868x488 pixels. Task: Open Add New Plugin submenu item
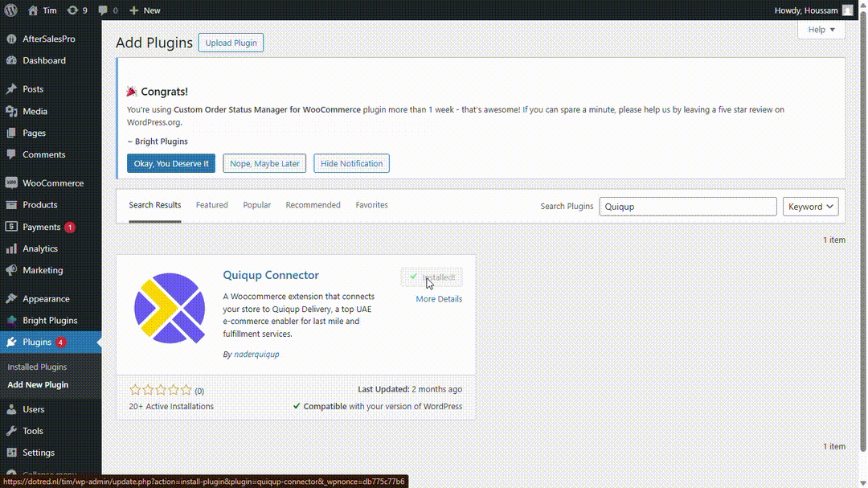pyautogui.click(x=38, y=384)
